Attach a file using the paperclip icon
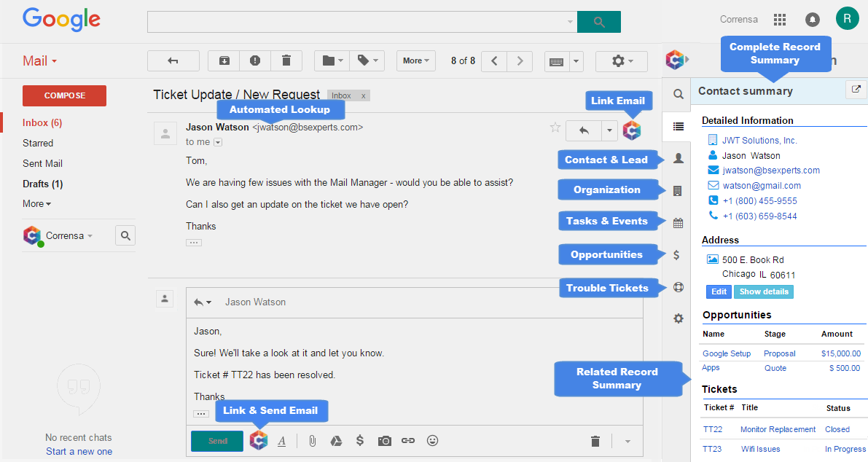 (312, 441)
